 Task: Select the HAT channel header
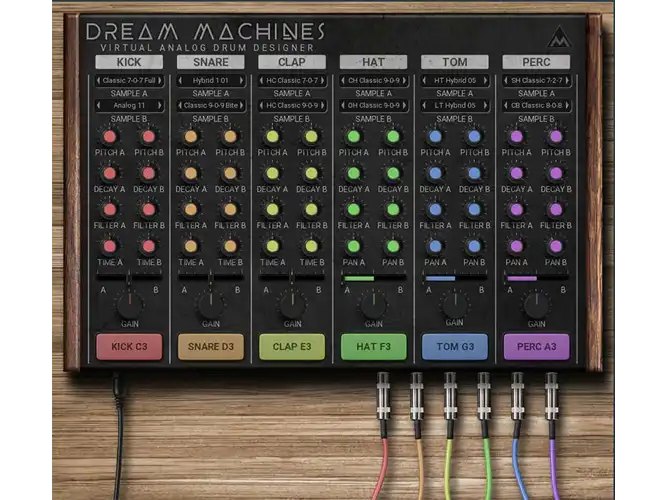(x=373, y=62)
